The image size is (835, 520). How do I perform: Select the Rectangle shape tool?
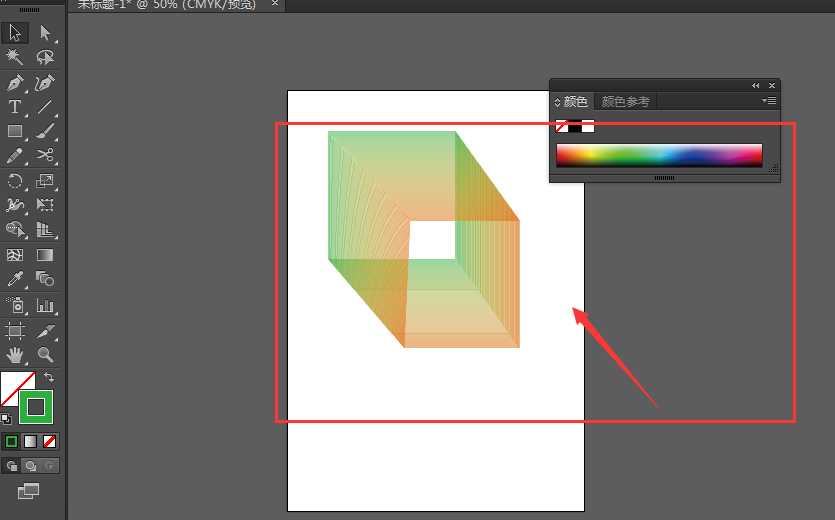[x=15, y=131]
